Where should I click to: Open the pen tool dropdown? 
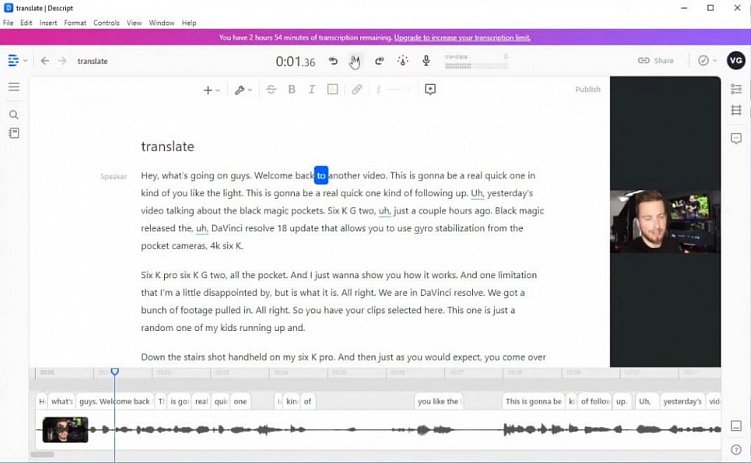[243, 90]
